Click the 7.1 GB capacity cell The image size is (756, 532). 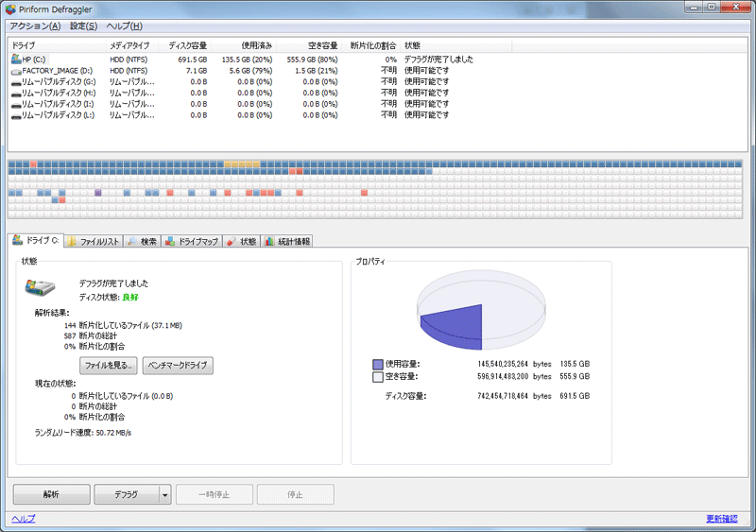pyautogui.click(x=197, y=71)
